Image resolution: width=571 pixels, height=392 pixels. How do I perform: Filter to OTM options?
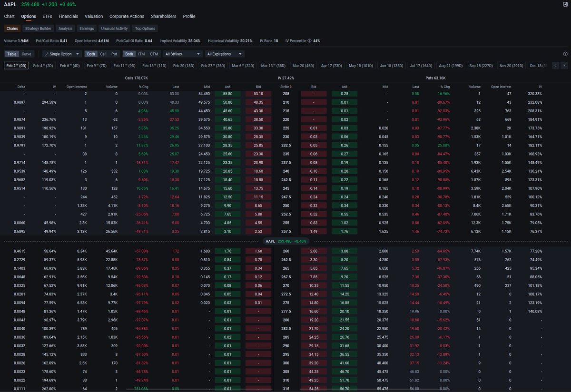(x=154, y=54)
